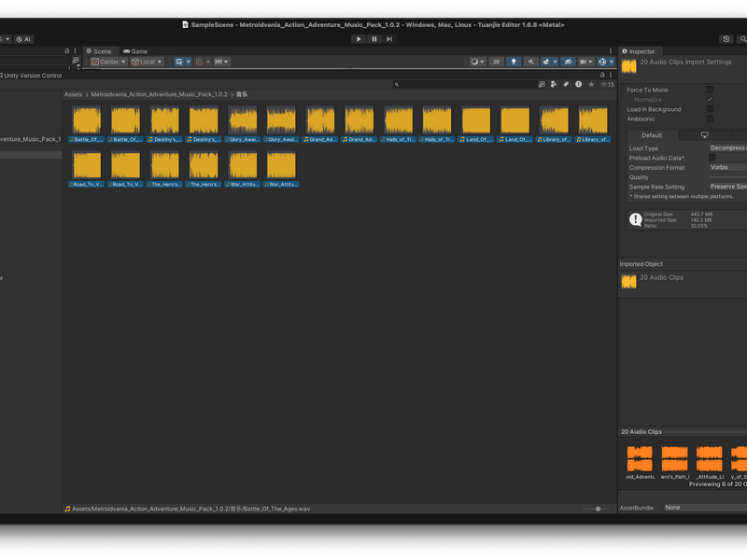This screenshot has width=747, height=560.
Task: Open the Inspector tab
Action: (x=639, y=51)
